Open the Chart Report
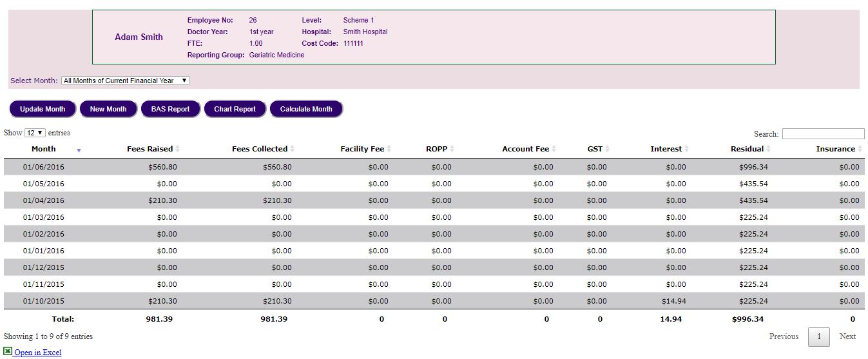Screen dimensions: 868x359 pos(235,109)
